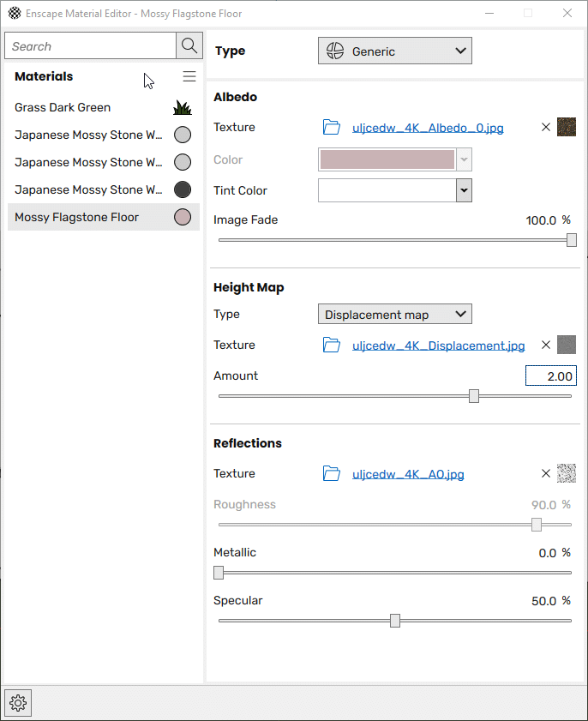Open settings gear at bottom left
The height and width of the screenshot is (721, 588).
pos(18,704)
